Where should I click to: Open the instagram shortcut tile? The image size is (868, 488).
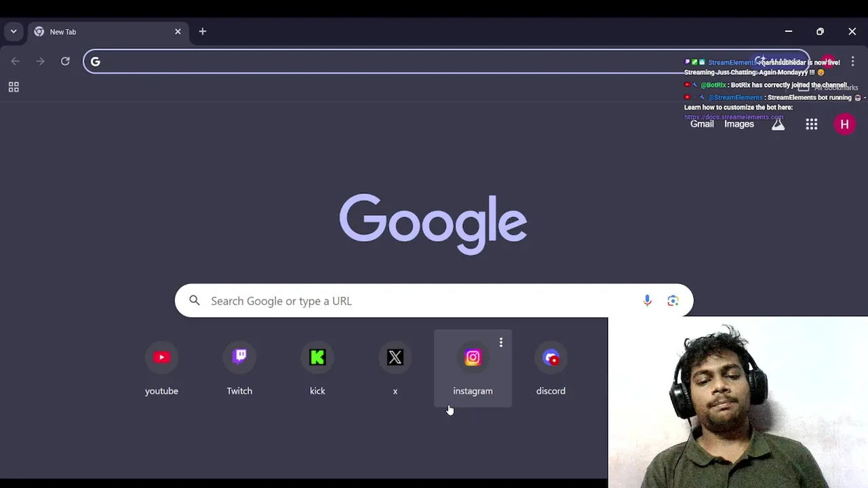[x=473, y=369]
